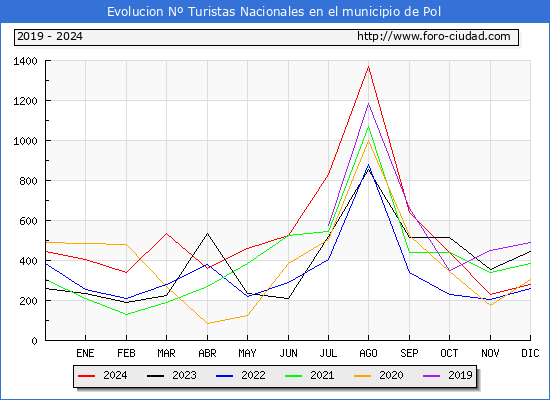Click the 0 y-axis value
Image resolution: width=550 pixels, height=400 pixels.
click(x=34, y=341)
